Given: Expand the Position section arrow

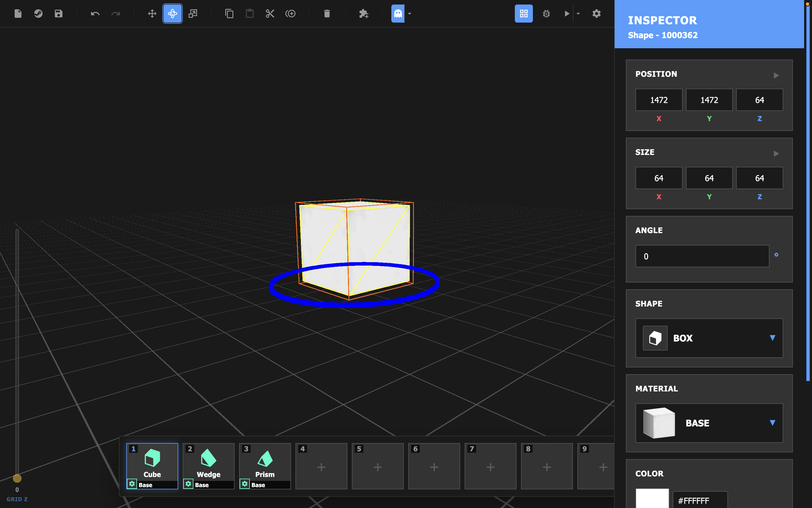Looking at the screenshot, I should (776, 75).
